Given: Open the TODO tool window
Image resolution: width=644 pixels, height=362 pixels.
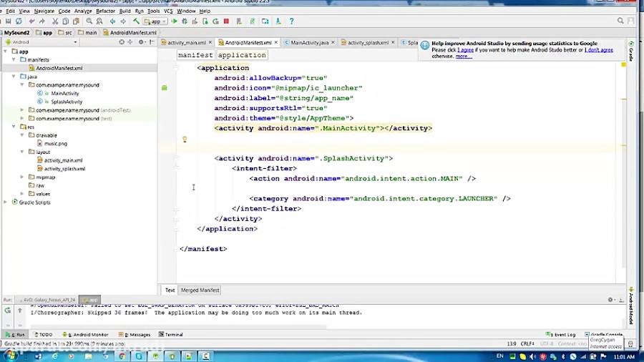Looking at the screenshot, I should (x=43, y=335).
